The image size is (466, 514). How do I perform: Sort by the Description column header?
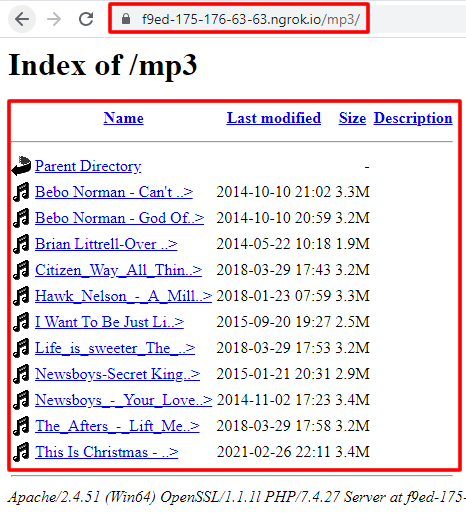coord(413,118)
